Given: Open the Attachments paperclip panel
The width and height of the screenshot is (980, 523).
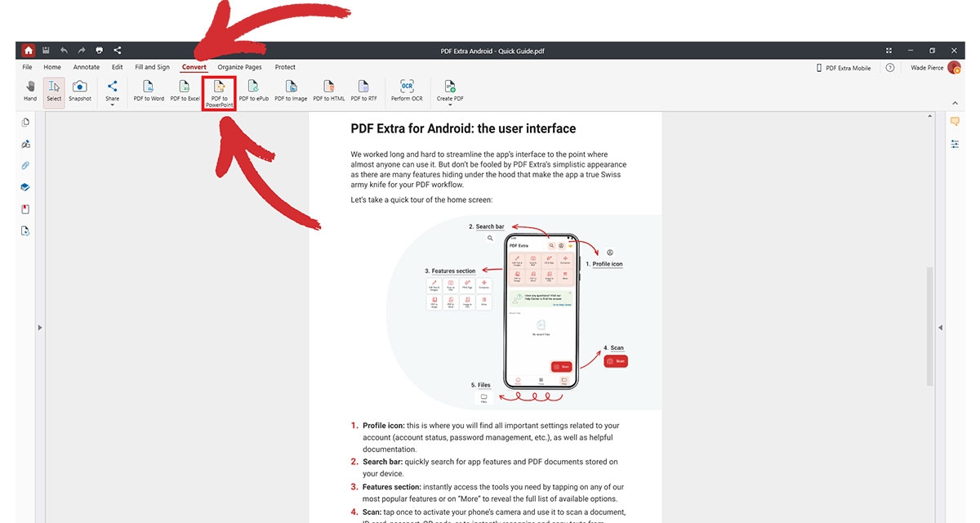Looking at the screenshot, I should (26, 166).
